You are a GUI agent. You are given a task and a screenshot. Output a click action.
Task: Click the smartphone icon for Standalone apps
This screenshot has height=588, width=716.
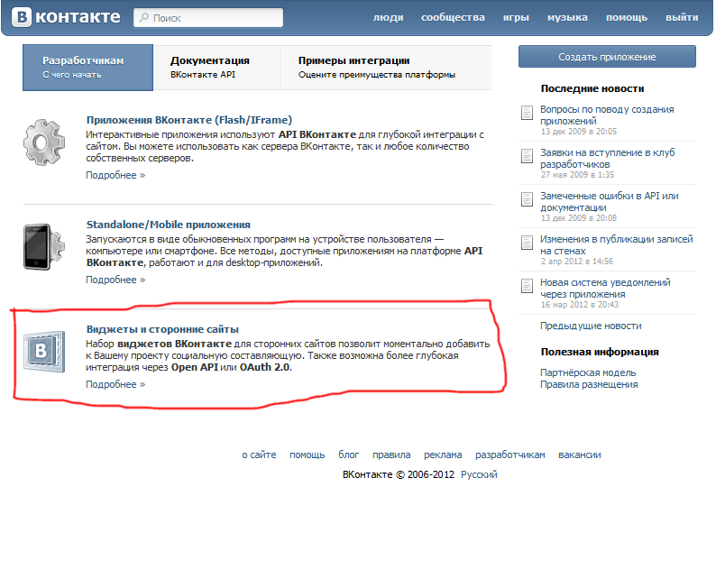[x=44, y=247]
